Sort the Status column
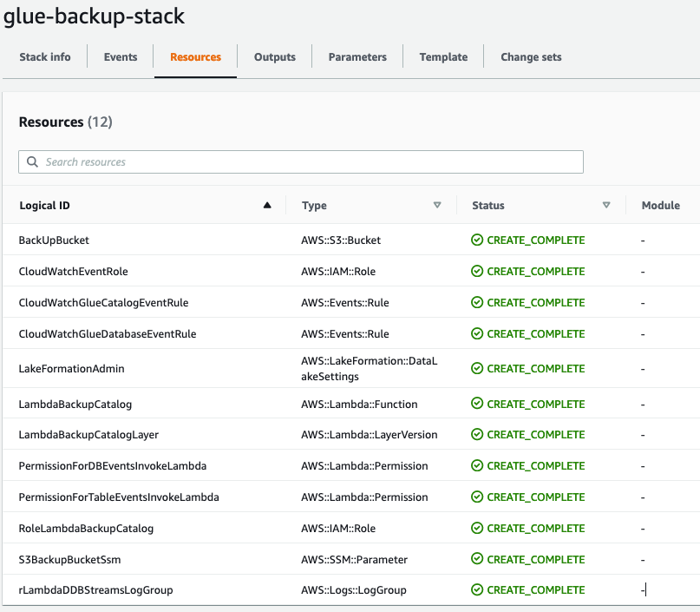The width and height of the screenshot is (700, 612). [x=606, y=206]
